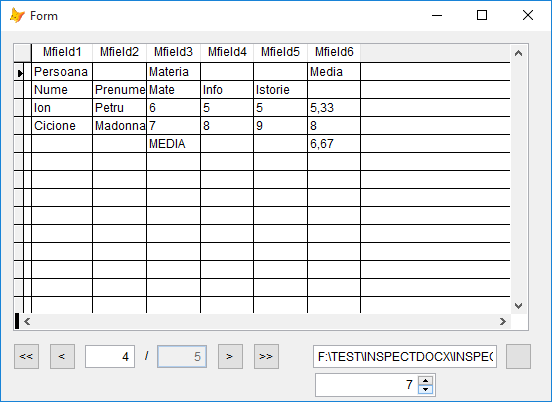Select the Mate value 6 in Ion row
Viewport: 552px width, 402px height.
(x=173, y=108)
